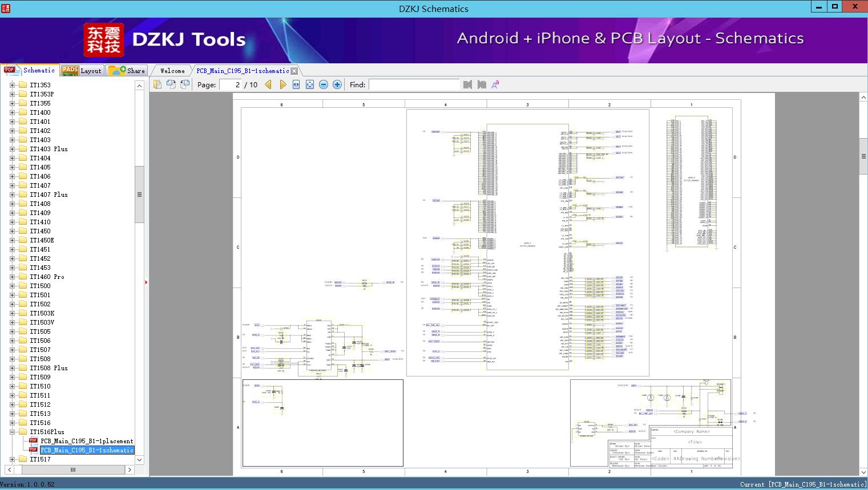
Task: Close the PCB_Main_C195_B1-1schematic tab
Action: pyautogui.click(x=294, y=71)
